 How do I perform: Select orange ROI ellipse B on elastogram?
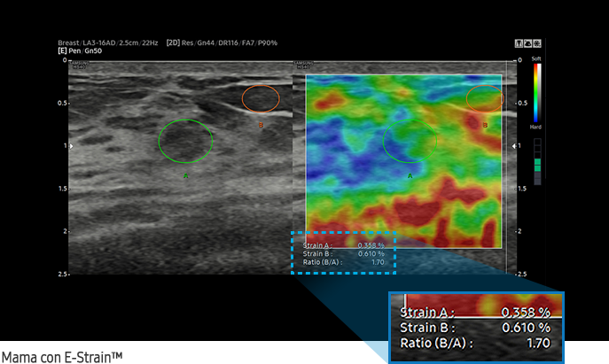[484, 98]
